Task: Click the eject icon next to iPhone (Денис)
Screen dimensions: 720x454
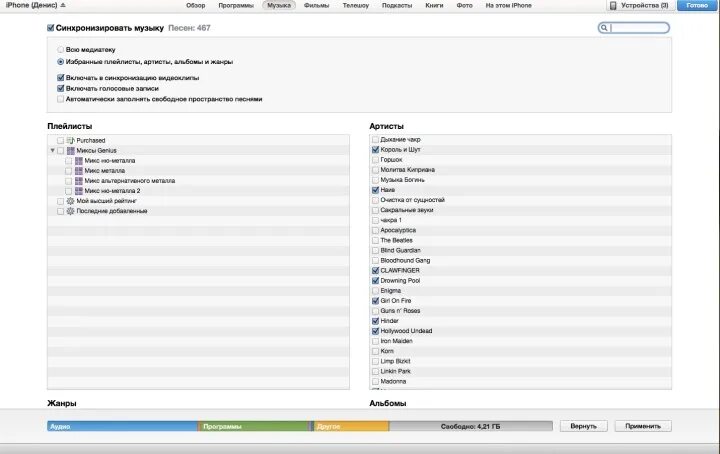Action: click(x=63, y=6)
